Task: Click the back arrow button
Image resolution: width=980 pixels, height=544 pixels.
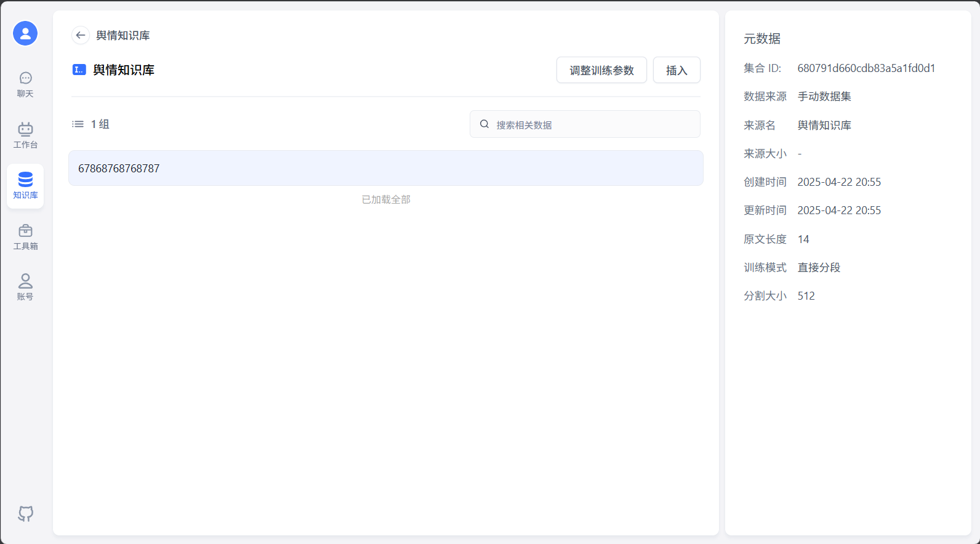Action: (81, 35)
